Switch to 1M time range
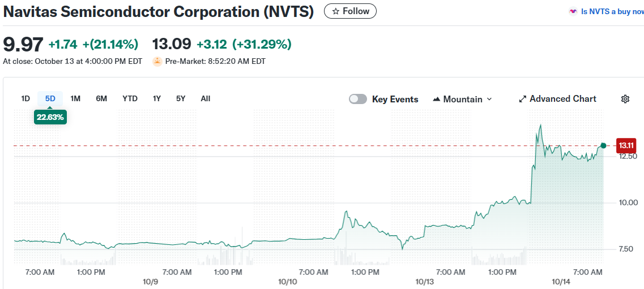Image resolution: width=644 pixels, height=289 pixels. coord(75,98)
